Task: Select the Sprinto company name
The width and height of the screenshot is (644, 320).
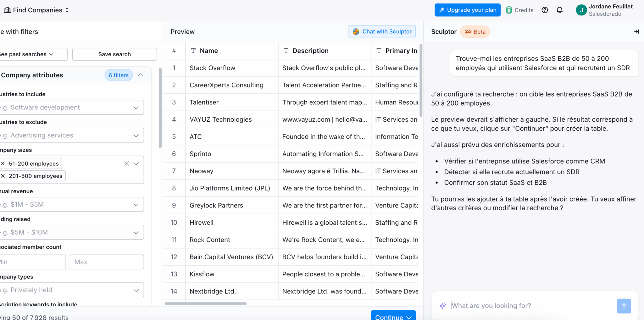Action: pyautogui.click(x=200, y=154)
